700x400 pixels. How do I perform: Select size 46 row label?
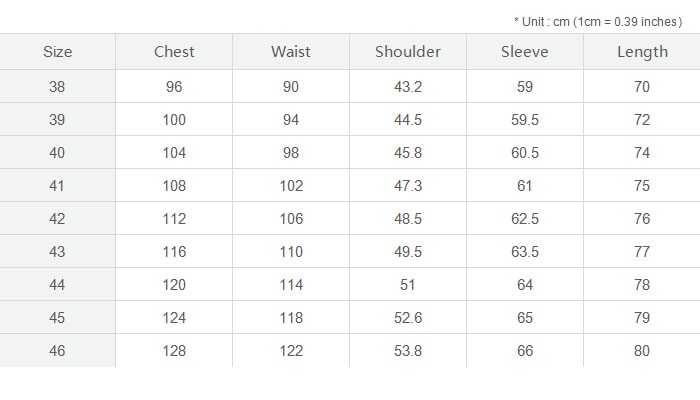click(x=57, y=351)
